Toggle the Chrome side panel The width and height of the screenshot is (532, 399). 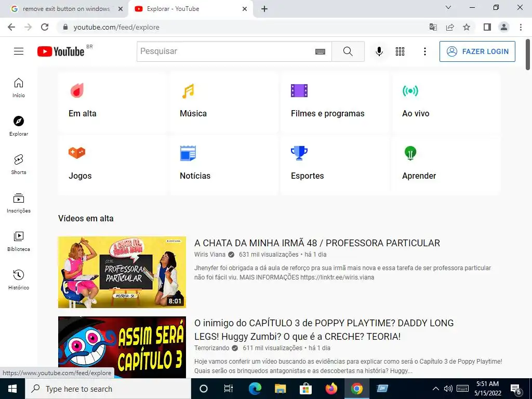pos(487,27)
